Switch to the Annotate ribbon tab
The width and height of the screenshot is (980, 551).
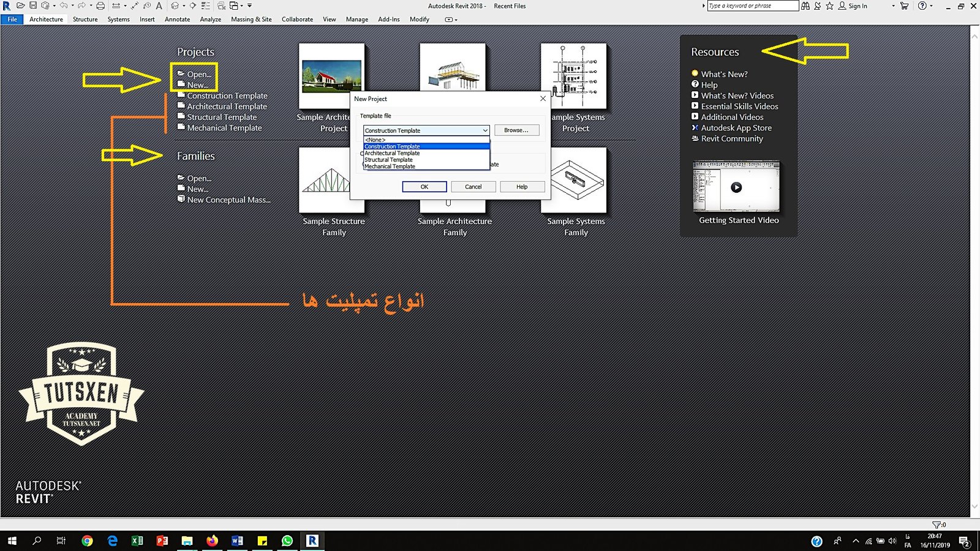177,19
